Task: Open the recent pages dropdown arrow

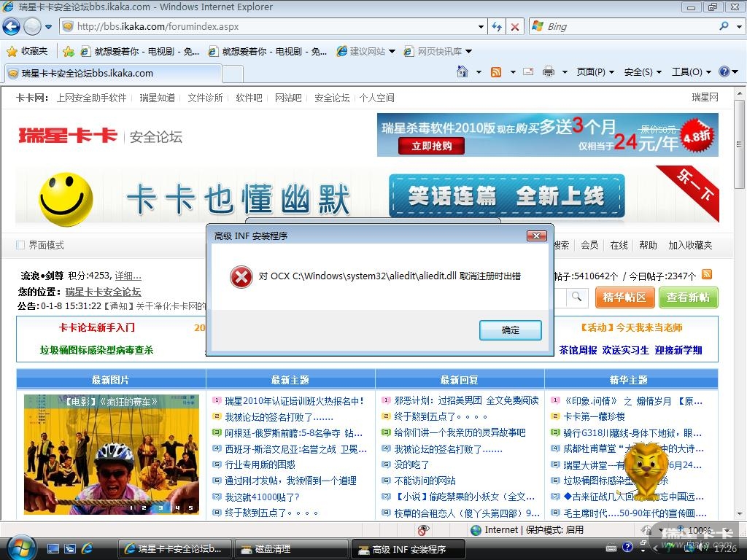Action: (x=49, y=27)
